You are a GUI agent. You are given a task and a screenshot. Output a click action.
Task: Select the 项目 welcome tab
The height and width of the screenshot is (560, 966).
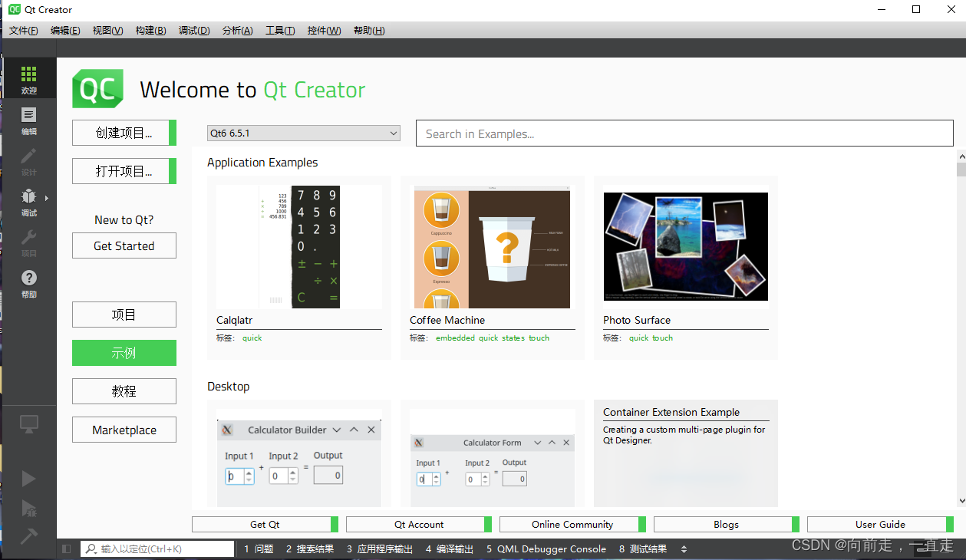coord(124,315)
